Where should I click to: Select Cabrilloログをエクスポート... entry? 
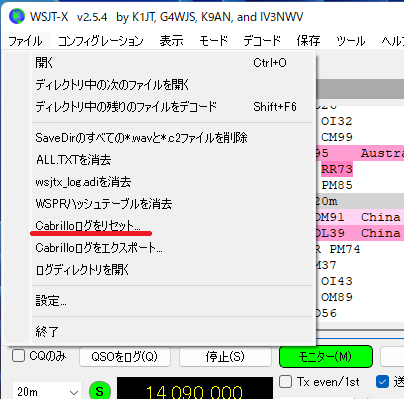[x=172, y=248]
